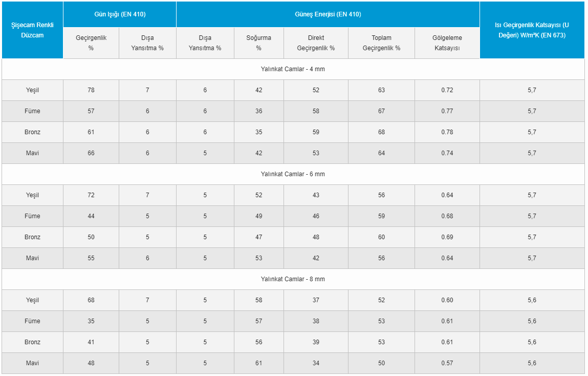This screenshot has width=588, height=376.
Task: Select the Gölgeleme Katsayısı column header
Action: 447,43
